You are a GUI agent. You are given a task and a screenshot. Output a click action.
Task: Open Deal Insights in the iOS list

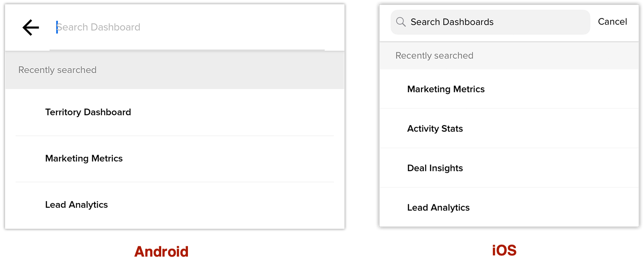click(435, 168)
